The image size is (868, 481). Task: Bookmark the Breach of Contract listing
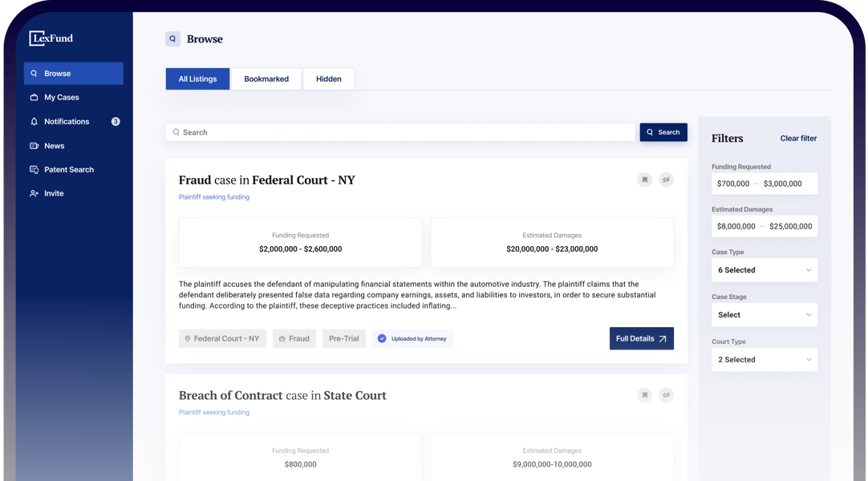point(644,395)
